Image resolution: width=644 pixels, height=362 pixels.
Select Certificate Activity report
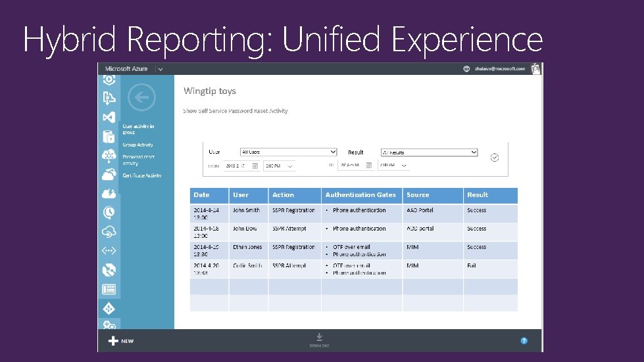point(141,175)
